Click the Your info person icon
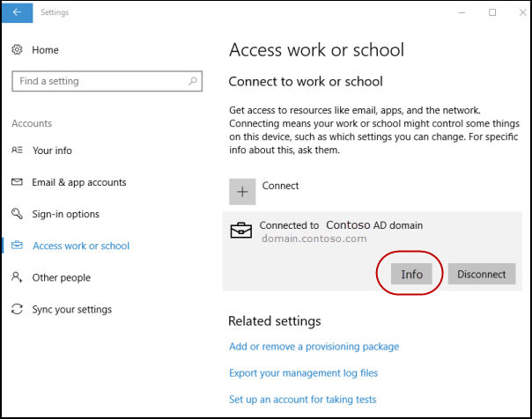Viewport: 532px width, 419px height. click(18, 151)
